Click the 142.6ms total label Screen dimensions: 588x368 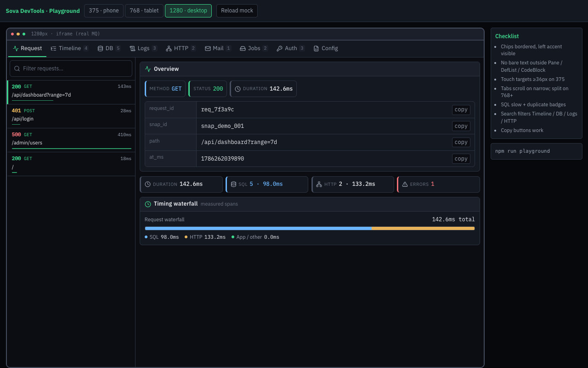(x=453, y=219)
